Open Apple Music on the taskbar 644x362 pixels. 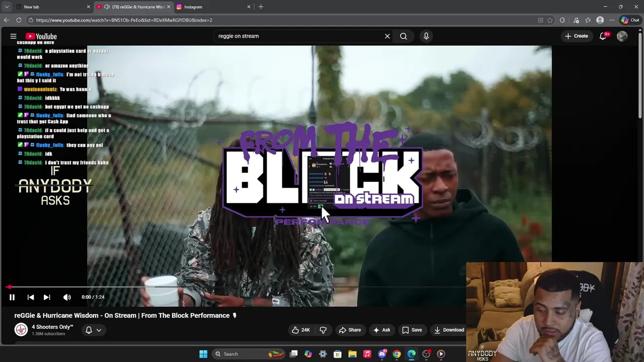point(367,354)
